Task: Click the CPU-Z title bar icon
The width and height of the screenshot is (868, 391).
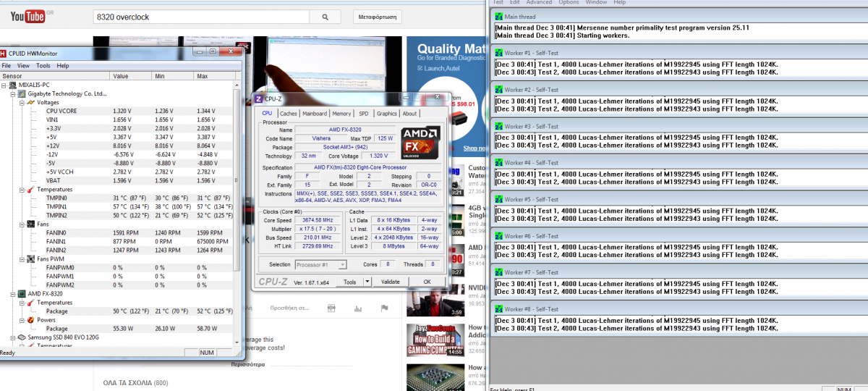Action: 259,98
